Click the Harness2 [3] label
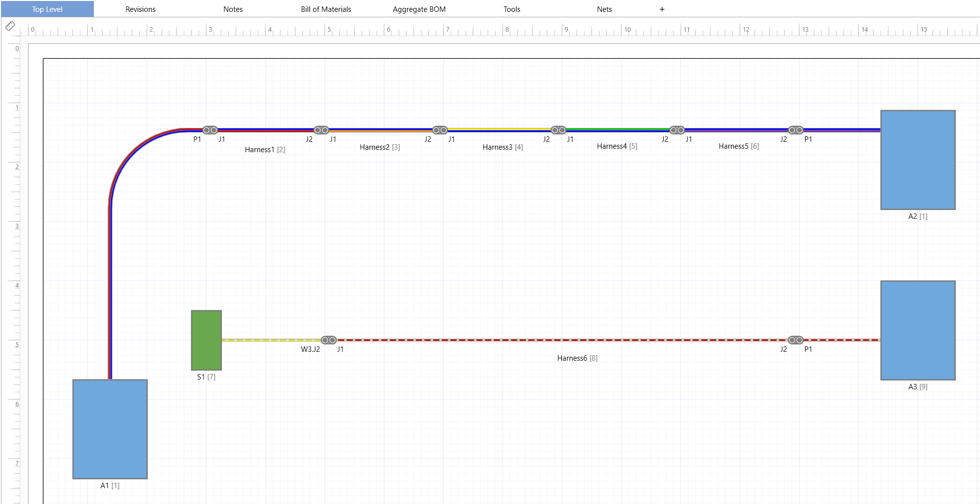Viewport: 980px width, 504px height. [380, 147]
